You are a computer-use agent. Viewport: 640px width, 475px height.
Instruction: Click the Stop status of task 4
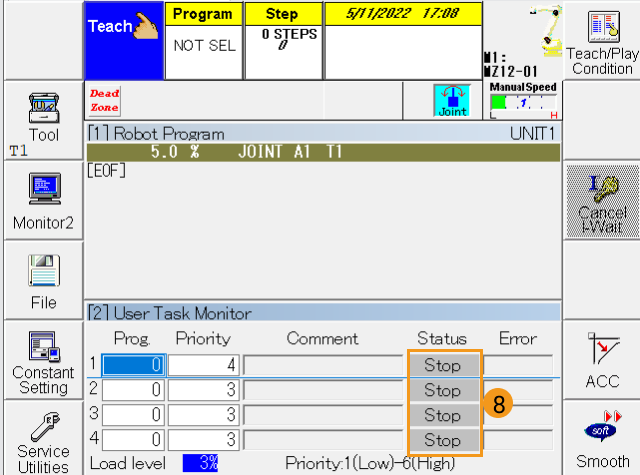click(x=444, y=440)
